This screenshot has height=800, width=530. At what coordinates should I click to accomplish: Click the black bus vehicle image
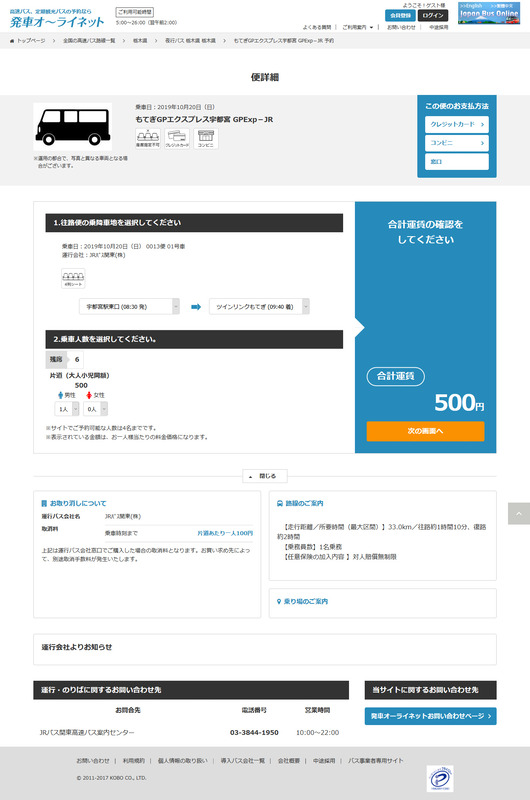point(72,127)
